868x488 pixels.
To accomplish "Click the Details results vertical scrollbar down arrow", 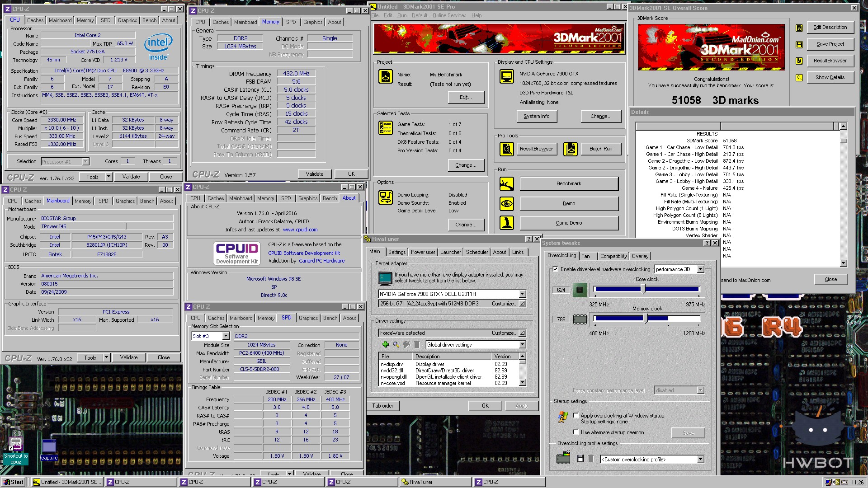I will click(843, 263).
